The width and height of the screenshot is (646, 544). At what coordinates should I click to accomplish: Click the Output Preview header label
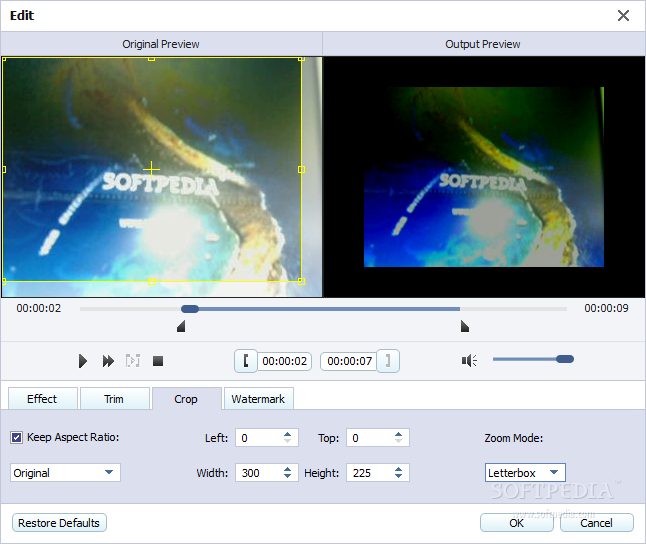click(482, 44)
